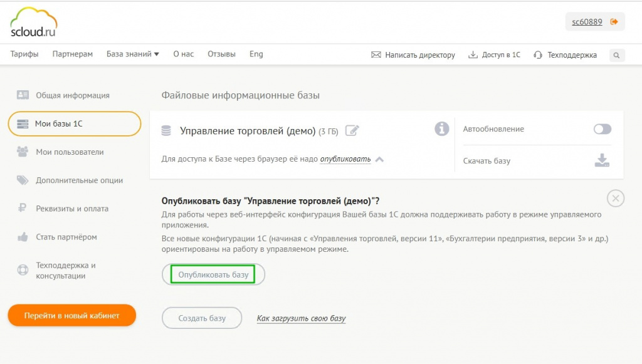The image size is (642, 364).
Task: Click Перейти в новый кабинет button
Action: pyautogui.click(x=72, y=315)
